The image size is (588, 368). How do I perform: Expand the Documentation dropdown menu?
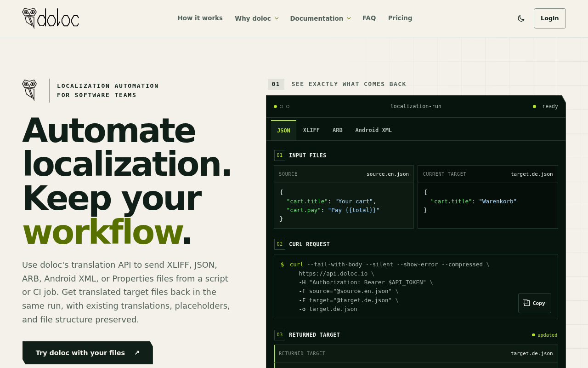pos(321,18)
